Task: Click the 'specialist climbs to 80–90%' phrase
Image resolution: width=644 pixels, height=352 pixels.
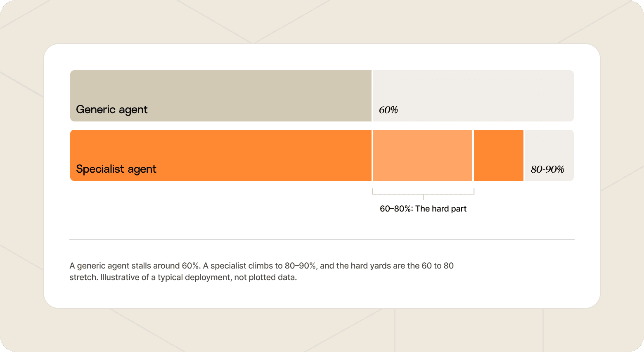Action: point(263,266)
